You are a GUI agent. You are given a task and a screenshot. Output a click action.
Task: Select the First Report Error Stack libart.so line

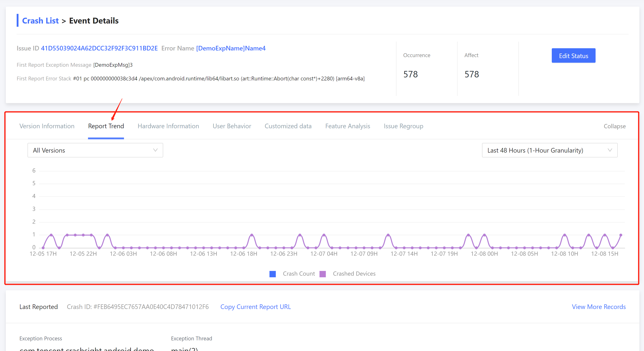(219, 79)
